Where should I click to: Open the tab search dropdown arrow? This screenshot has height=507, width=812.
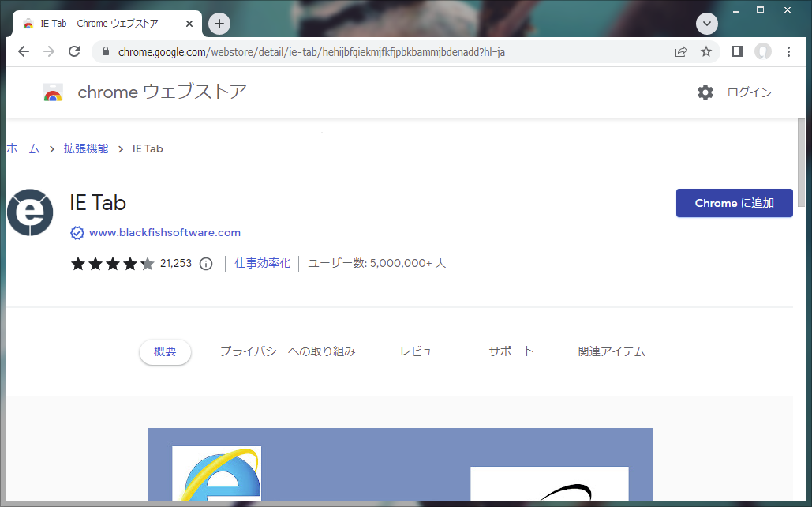coord(707,24)
